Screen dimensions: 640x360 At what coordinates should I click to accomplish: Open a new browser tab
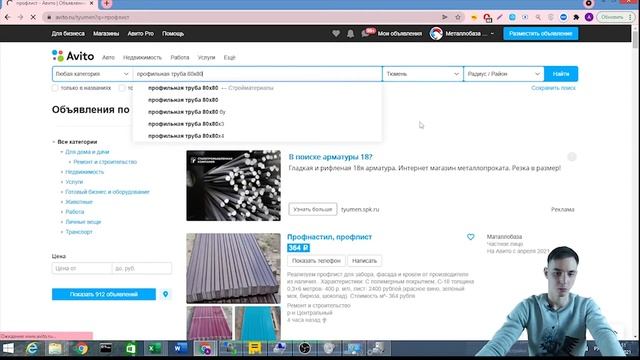click(107, 3)
